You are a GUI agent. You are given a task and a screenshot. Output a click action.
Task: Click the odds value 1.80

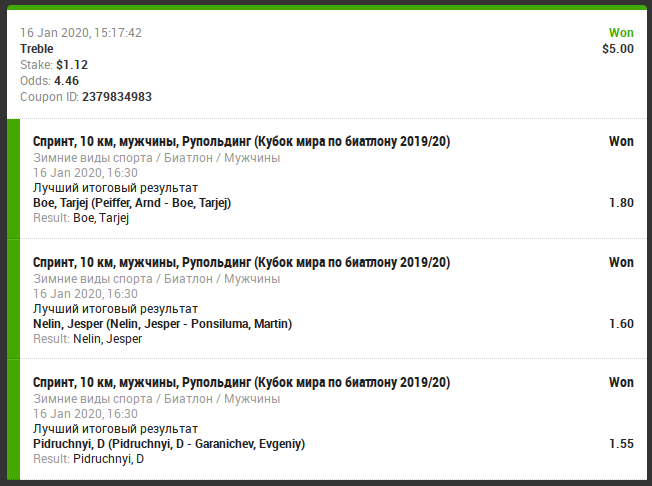[x=621, y=203]
